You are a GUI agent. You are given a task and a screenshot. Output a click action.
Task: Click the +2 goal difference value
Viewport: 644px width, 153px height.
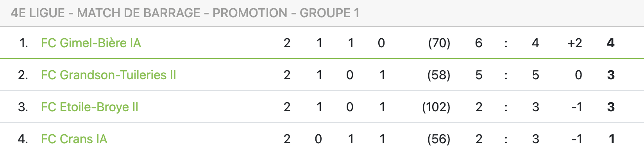tap(574, 43)
